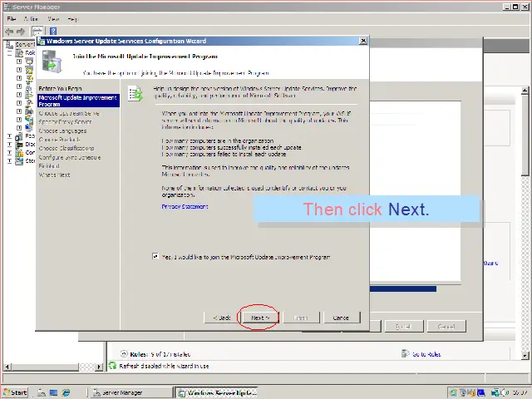
Task: Expand the Features node in the tree
Action: click(9, 136)
